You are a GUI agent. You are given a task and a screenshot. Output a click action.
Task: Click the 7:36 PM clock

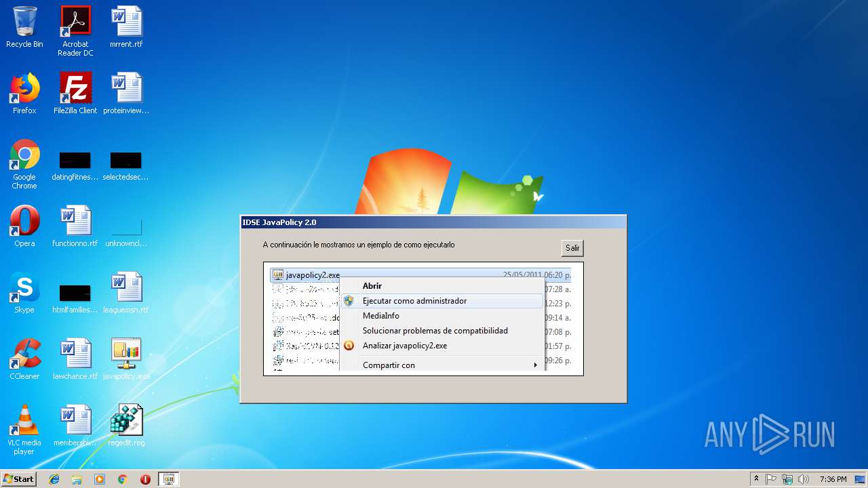833,479
